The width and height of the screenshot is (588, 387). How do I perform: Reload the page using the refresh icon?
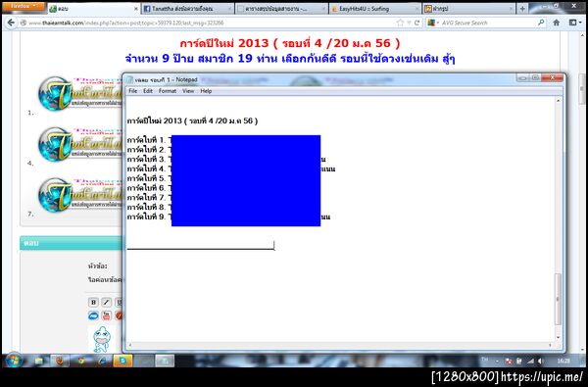click(x=416, y=23)
